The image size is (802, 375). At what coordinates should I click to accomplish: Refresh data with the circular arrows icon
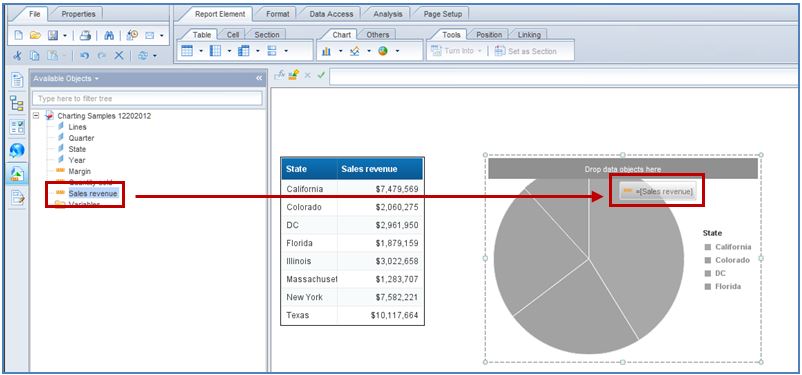click(x=143, y=55)
